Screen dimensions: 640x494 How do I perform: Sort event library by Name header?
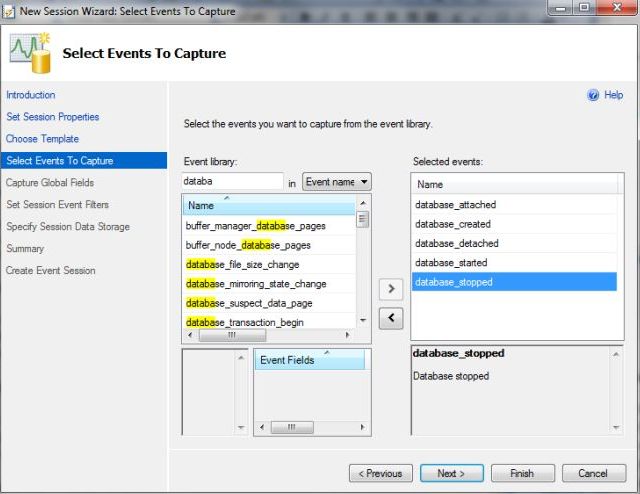pyautogui.click(x=269, y=205)
